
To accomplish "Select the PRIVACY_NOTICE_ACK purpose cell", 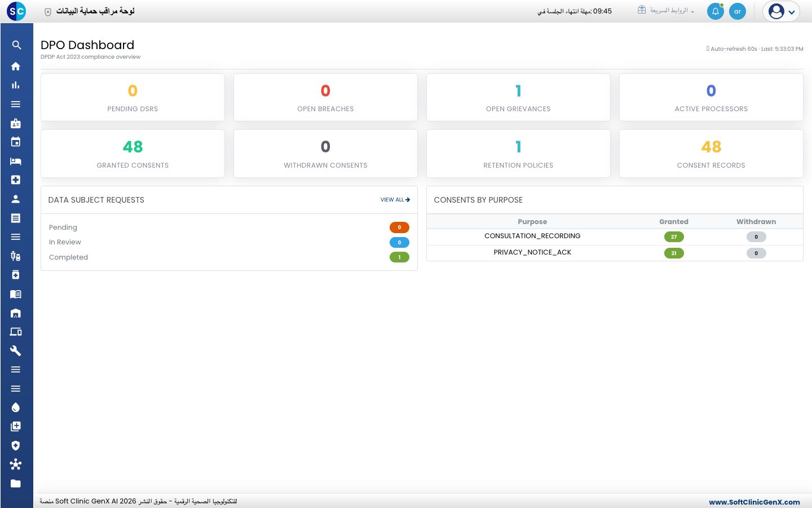I will (532, 252).
